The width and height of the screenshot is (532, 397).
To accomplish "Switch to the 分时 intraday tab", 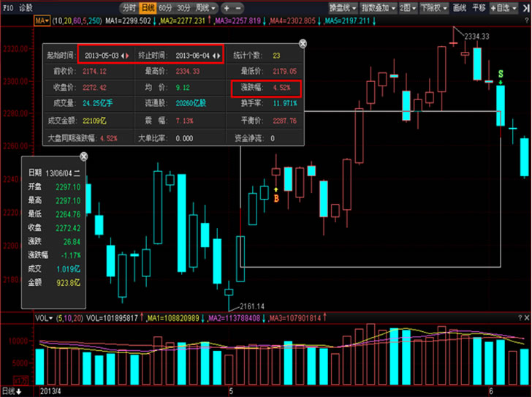I will coord(129,7).
